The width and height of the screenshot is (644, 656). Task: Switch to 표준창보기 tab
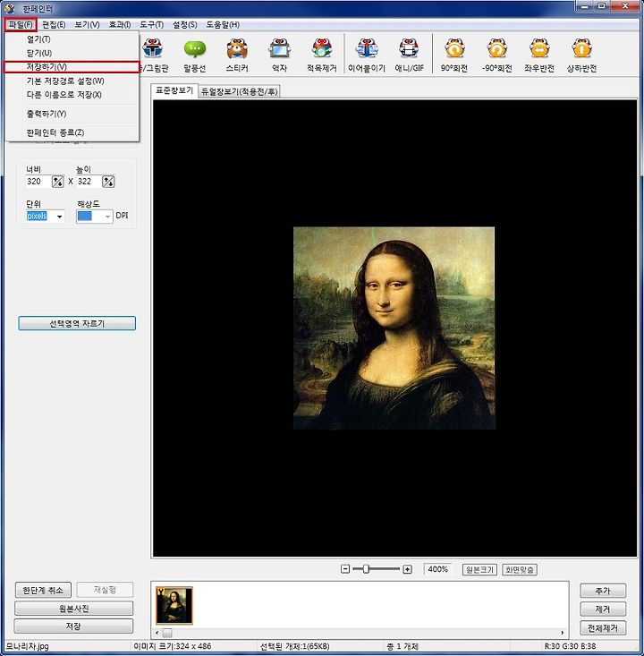[x=174, y=90]
